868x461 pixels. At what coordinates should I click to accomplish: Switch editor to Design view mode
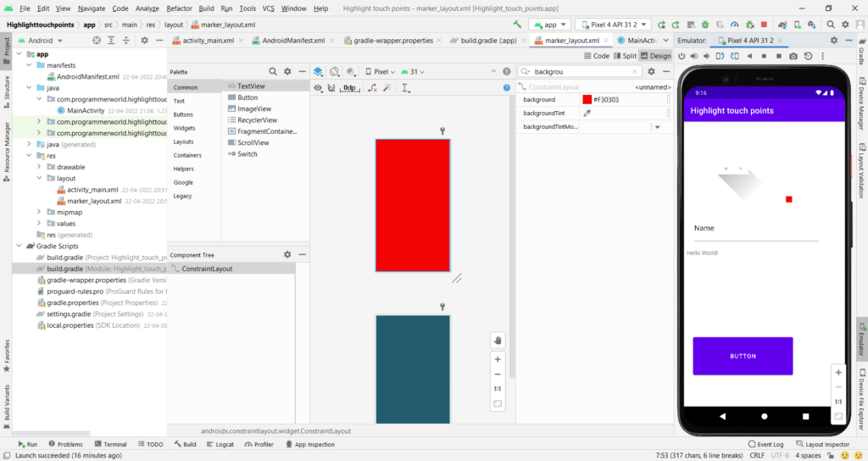(656, 56)
